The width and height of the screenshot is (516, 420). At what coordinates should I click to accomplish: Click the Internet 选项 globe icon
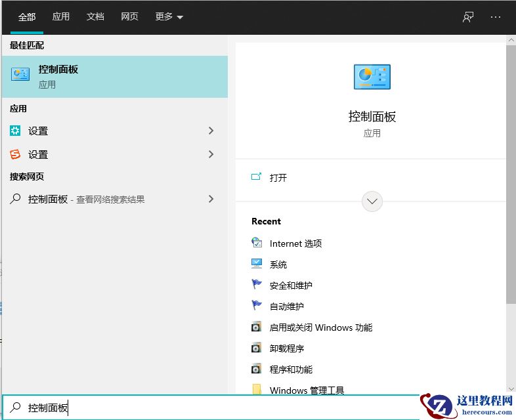tap(257, 243)
